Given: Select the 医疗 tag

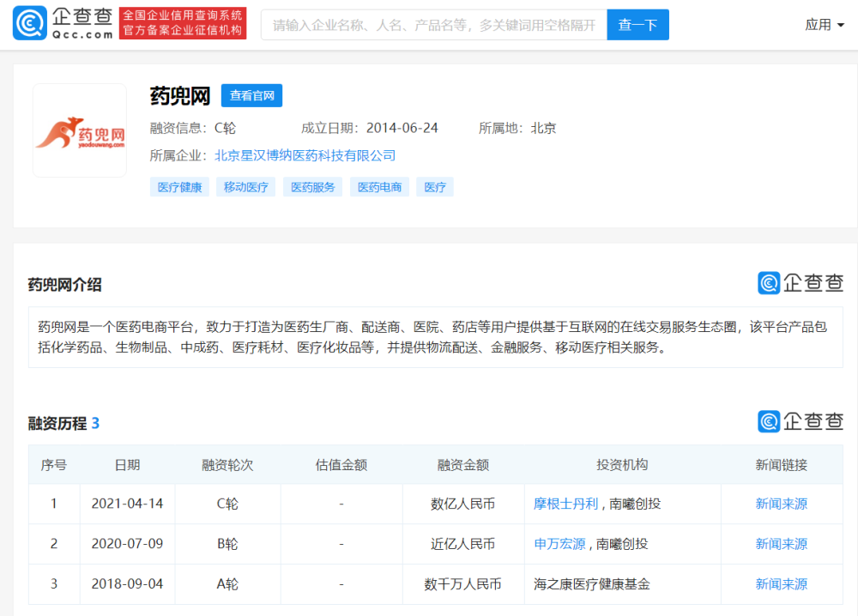Looking at the screenshot, I should 434,187.
